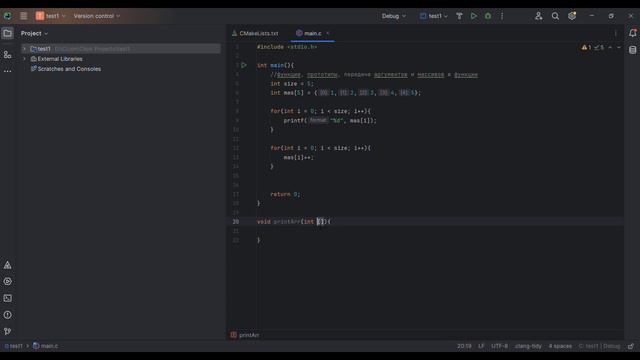Open the Structure tool window icon
Image resolution: width=640 pixels, height=360 pixels.
(x=7, y=55)
